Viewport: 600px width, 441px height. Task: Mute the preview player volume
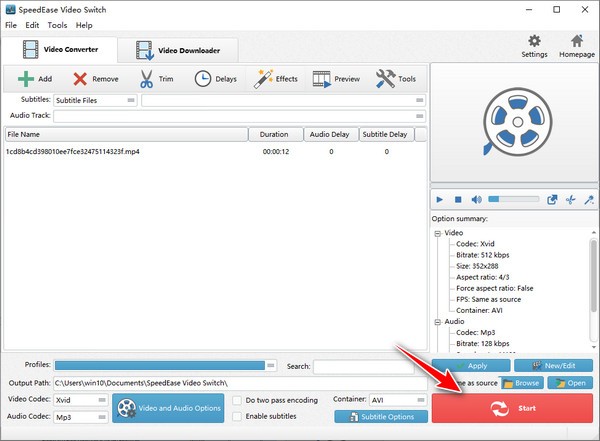coord(476,199)
